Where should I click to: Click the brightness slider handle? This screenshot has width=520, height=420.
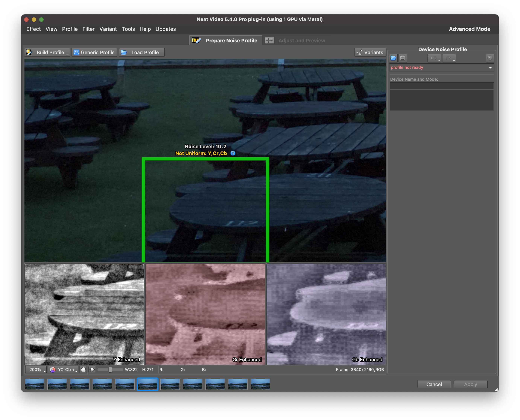110,369
